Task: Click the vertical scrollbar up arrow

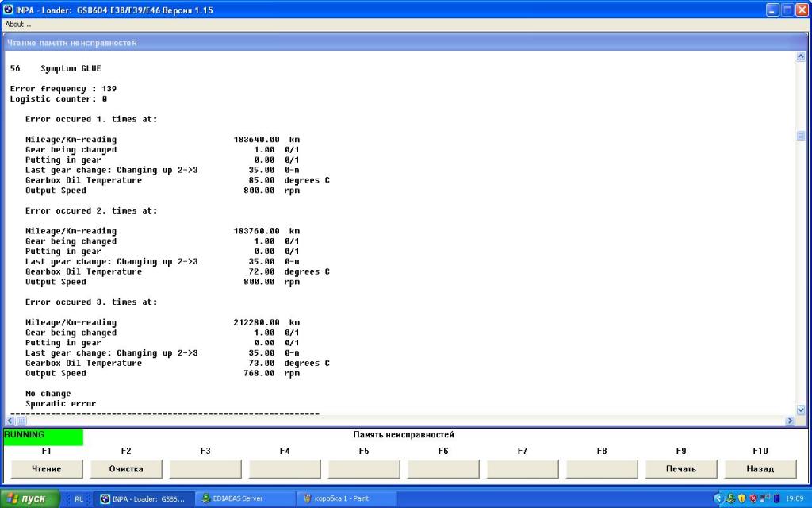Action: point(801,57)
